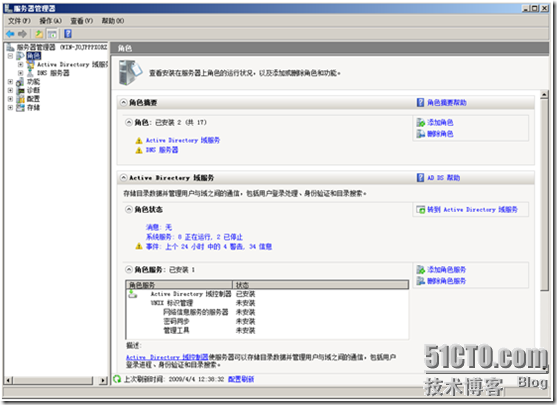The image size is (557, 405).
Task: Open the 文件(F) menu
Action: click(19, 21)
